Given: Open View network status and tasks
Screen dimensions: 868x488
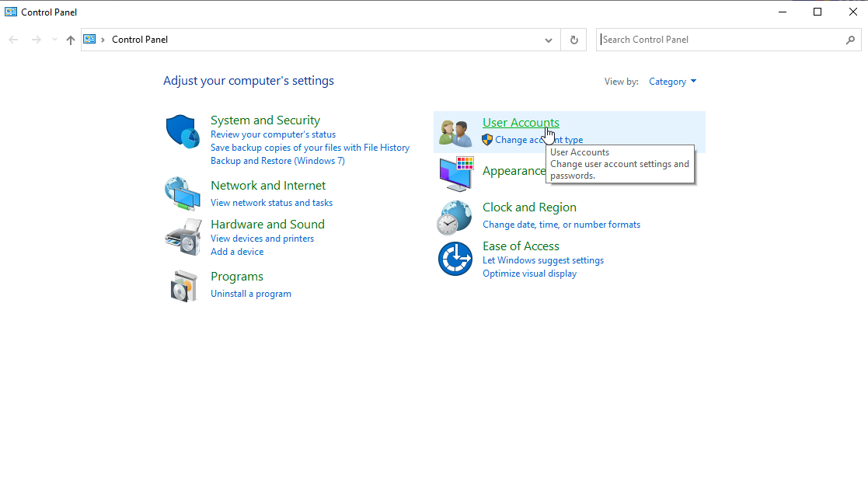Looking at the screenshot, I should tap(271, 203).
